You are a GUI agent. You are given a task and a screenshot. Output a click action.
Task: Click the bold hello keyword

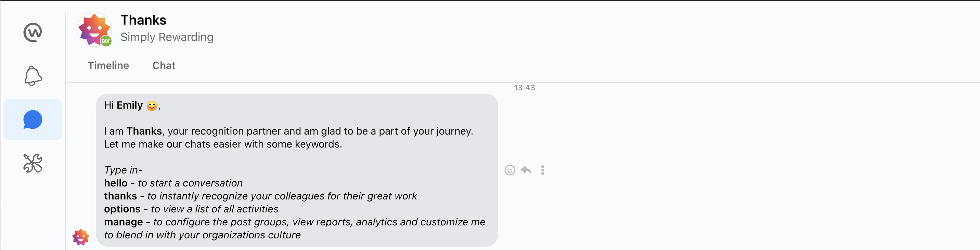(x=116, y=183)
